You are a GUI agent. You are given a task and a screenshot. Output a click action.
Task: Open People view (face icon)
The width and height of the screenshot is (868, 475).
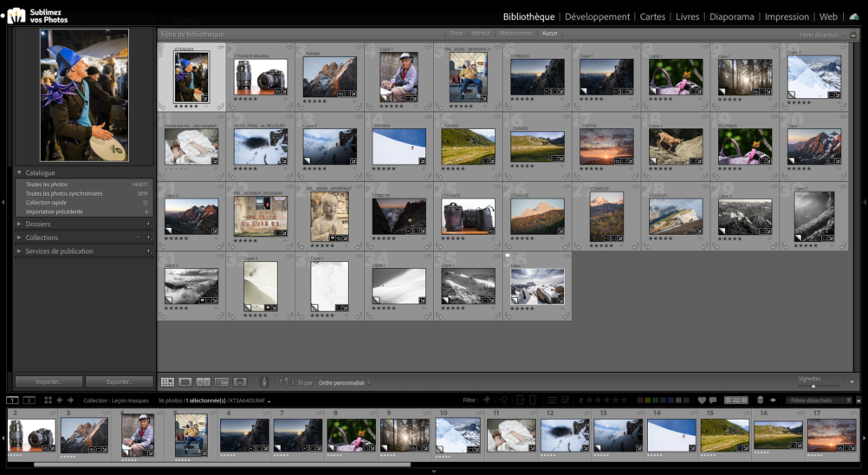[x=240, y=382]
